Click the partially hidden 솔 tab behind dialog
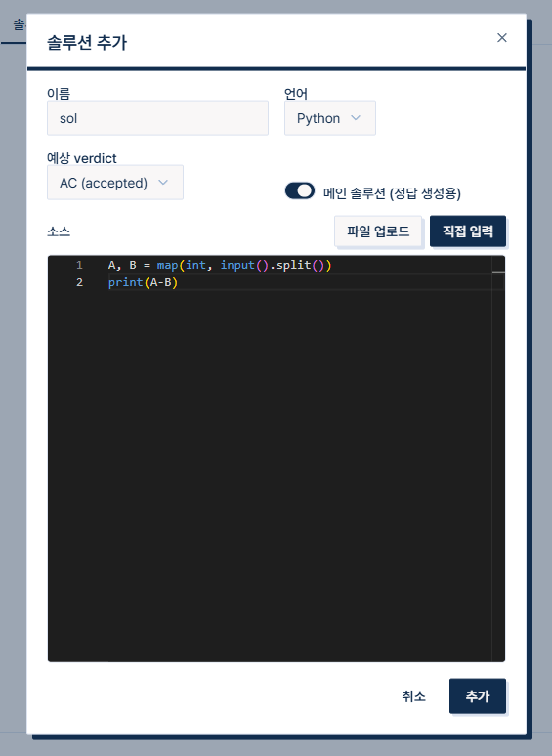 pyautogui.click(x=19, y=24)
